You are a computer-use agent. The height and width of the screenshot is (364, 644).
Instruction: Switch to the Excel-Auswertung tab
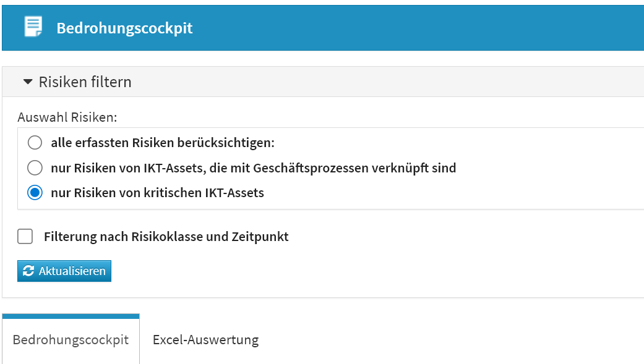coord(205,339)
